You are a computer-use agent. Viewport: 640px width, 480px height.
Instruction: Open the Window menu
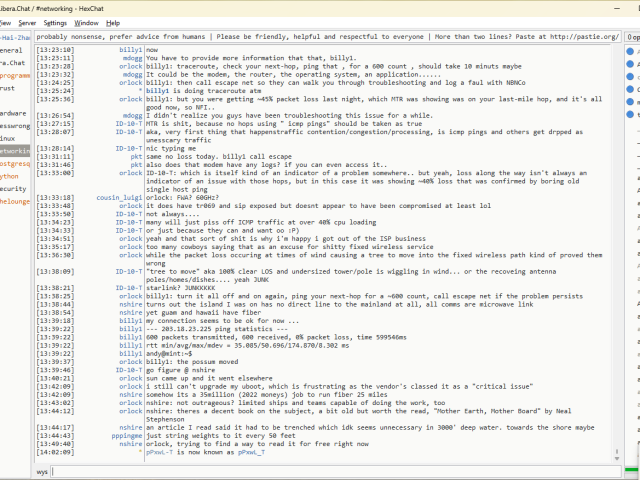tap(87, 22)
